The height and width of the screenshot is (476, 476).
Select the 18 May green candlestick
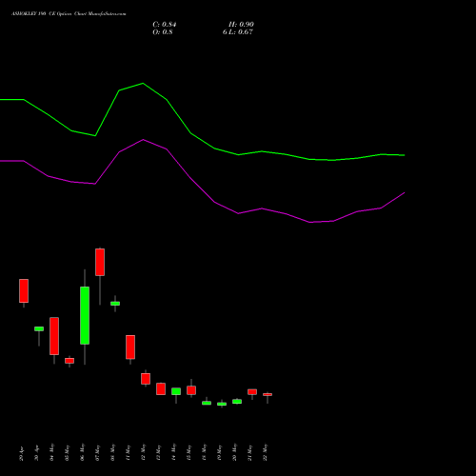point(207,403)
